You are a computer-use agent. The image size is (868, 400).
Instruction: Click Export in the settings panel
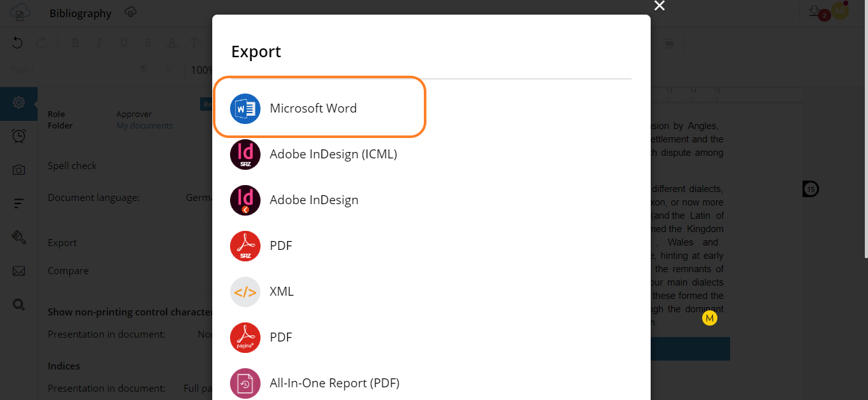click(62, 243)
